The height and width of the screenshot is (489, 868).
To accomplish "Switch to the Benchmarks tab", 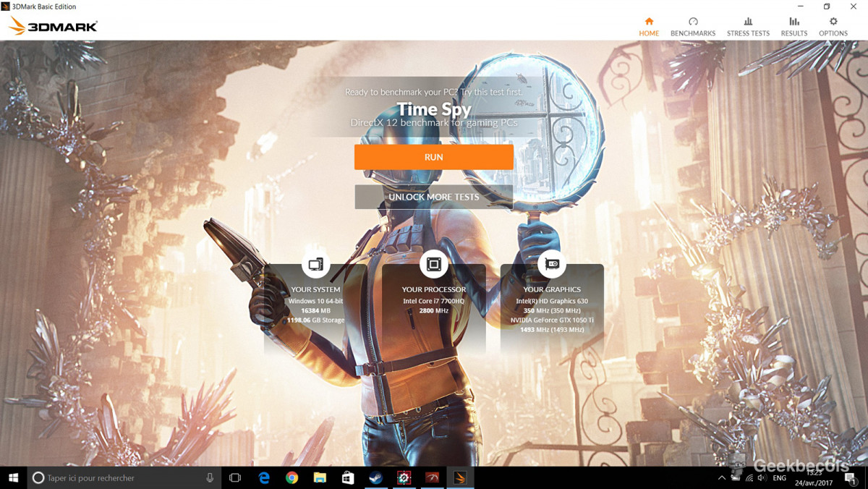I will (x=692, y=27).
